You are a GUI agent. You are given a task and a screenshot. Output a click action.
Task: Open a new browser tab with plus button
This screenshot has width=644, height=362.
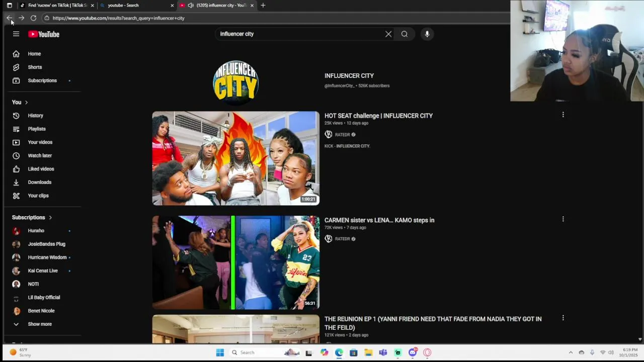click(x=263, y=6)
